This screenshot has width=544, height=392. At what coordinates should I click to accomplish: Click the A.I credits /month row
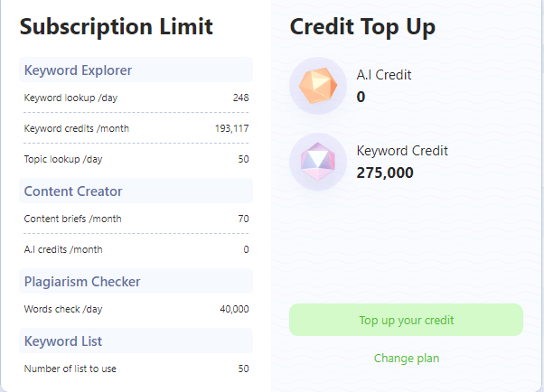click(x=136, y=249)
